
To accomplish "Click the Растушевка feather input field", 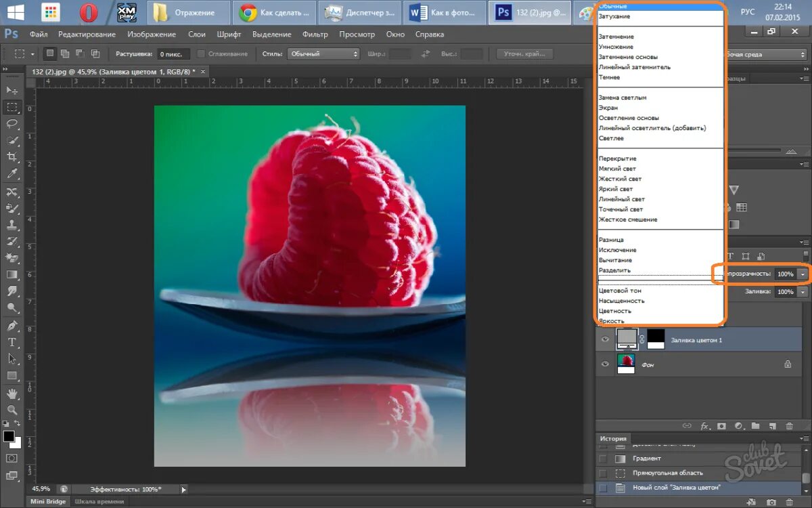I will [x=173, y=54].
